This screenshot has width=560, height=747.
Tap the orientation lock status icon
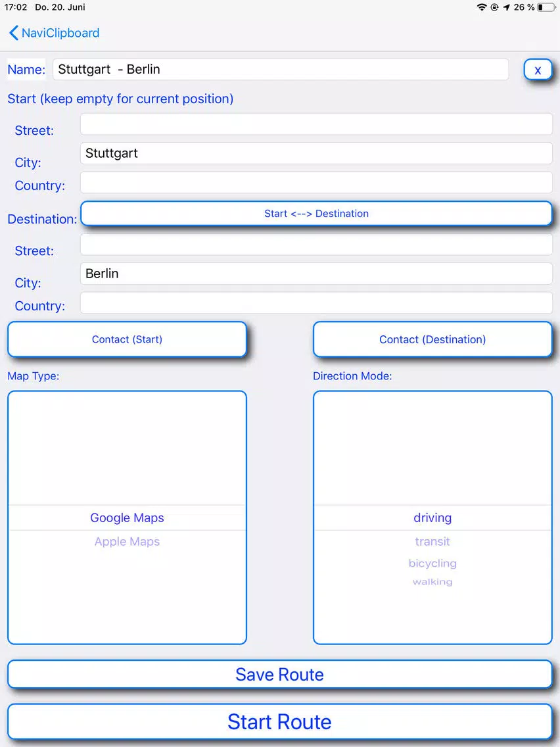pyautogui.click(x=494, y=7)
